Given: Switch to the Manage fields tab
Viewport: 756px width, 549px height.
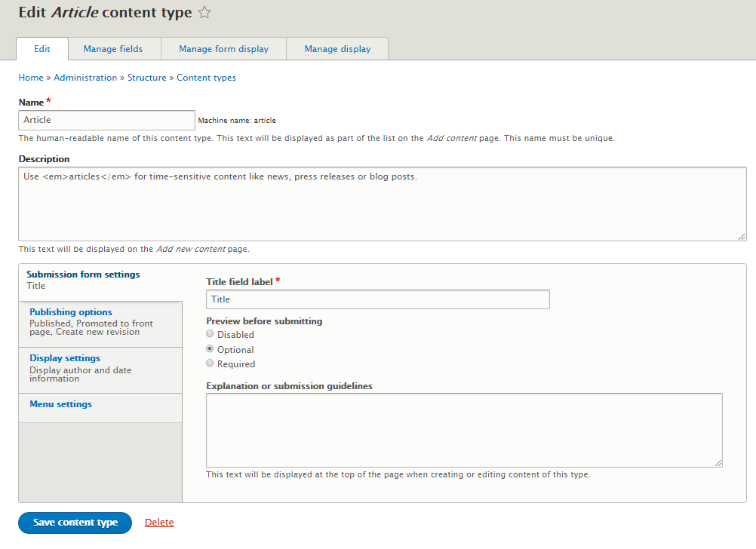Looking at the screenshot, I should pos(113,49).
